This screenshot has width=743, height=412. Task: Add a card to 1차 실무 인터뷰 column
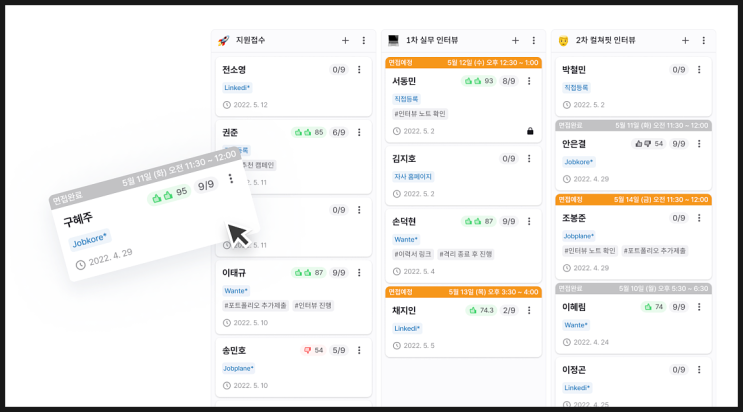point(515,41)
